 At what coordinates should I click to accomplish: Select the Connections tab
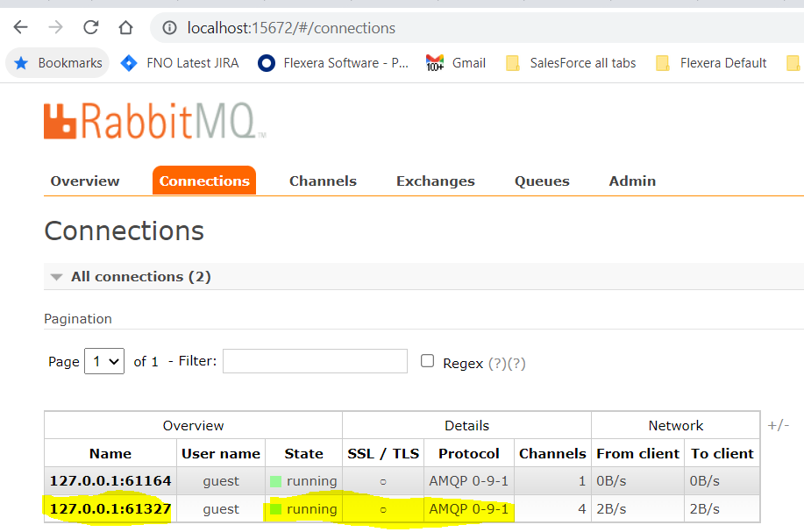[204, 181]
